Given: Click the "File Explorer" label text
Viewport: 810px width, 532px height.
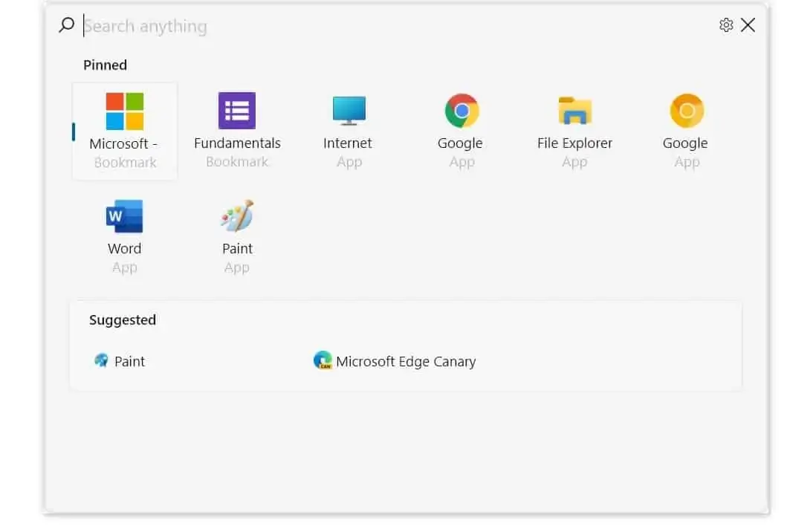Looking at the screenshot, I should coord(574,143).
